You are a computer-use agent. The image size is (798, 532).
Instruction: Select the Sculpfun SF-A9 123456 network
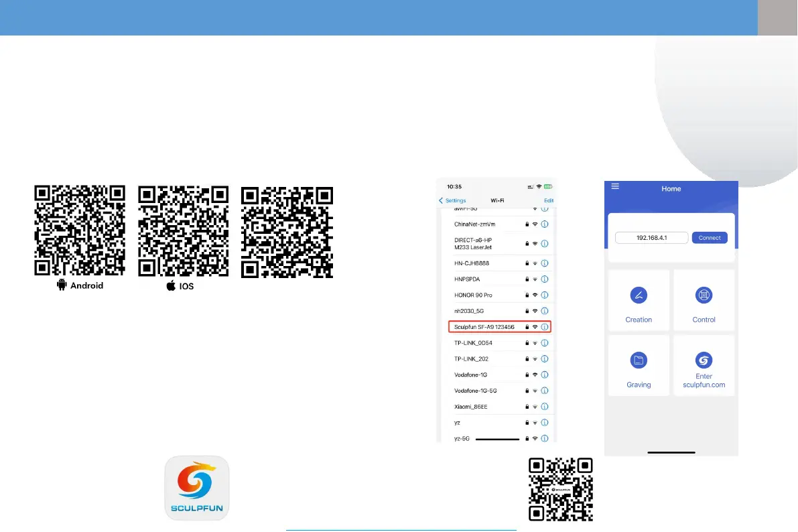click(x=500, y=327)
